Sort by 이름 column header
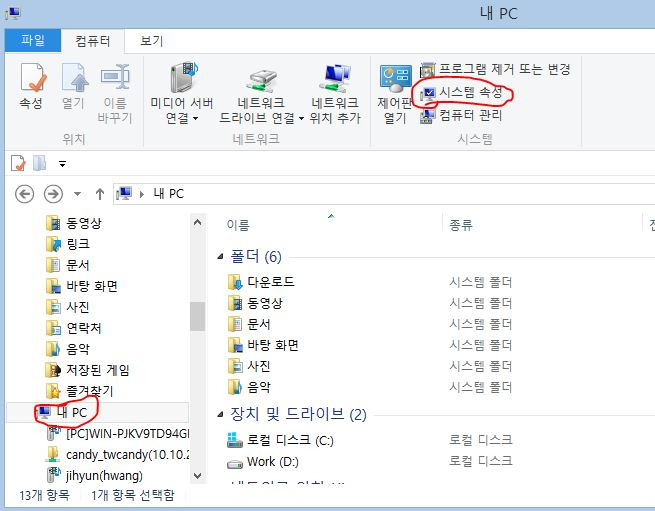 (x=238, y=225)
